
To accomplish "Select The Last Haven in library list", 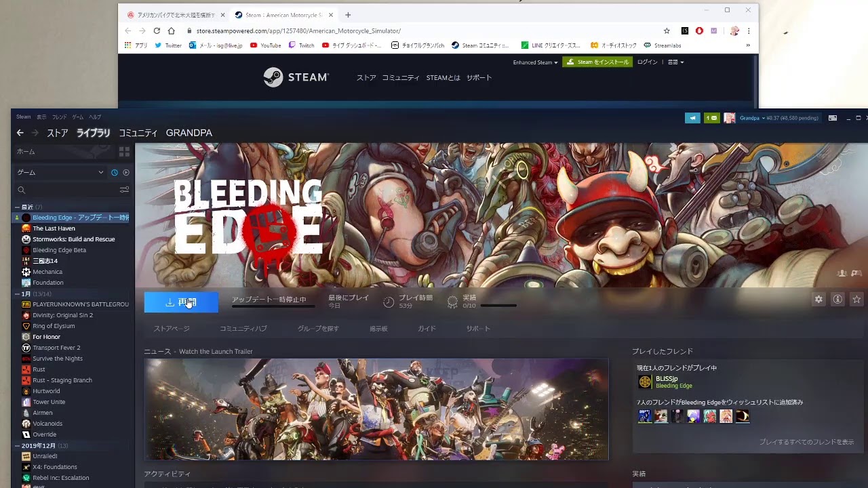I will 54,228.
